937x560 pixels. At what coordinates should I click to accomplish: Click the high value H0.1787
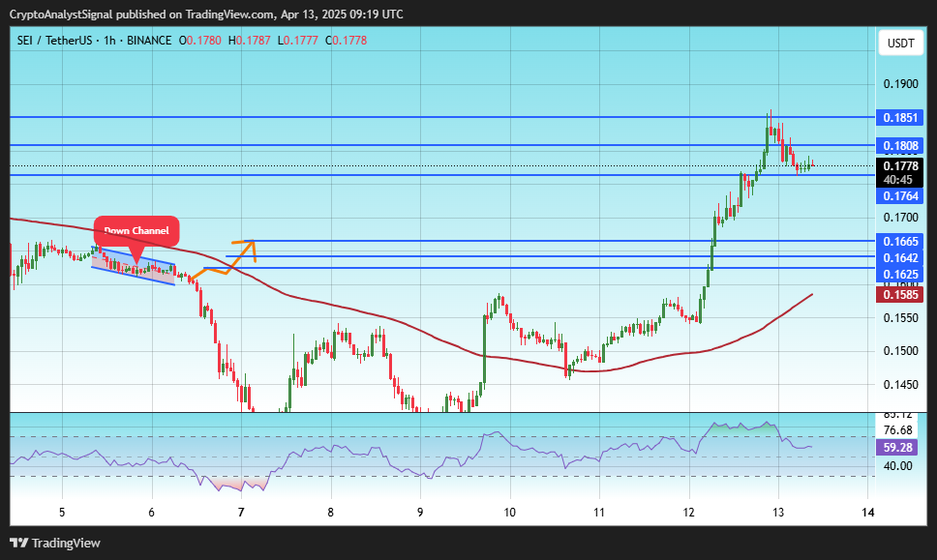click(249, 41)
